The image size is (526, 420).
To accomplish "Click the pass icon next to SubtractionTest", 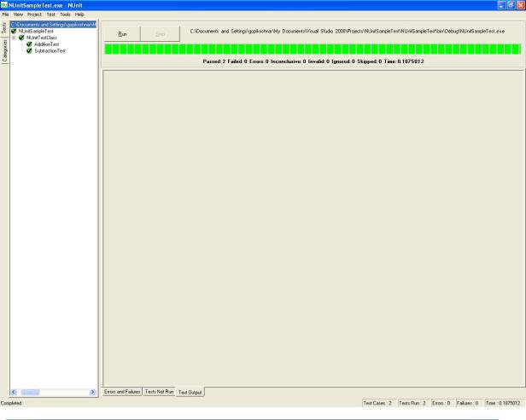I will pyautogui.click(x=29, y=51).
